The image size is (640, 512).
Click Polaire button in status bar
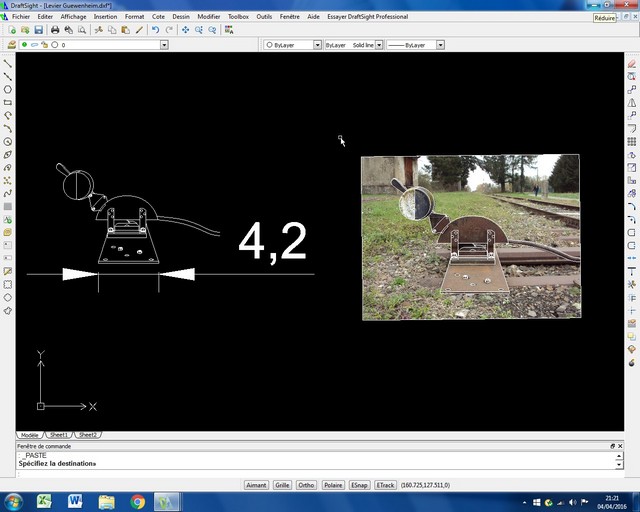point(333,485)
